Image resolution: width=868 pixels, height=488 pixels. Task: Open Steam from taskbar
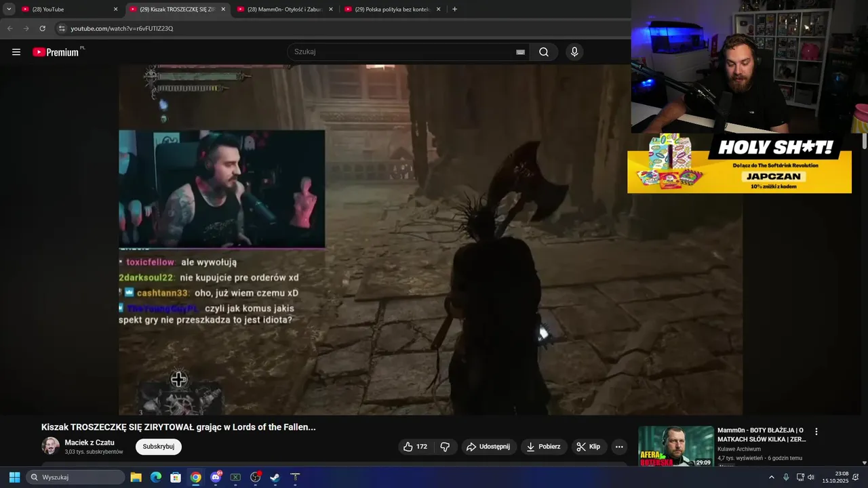(275, 477)
